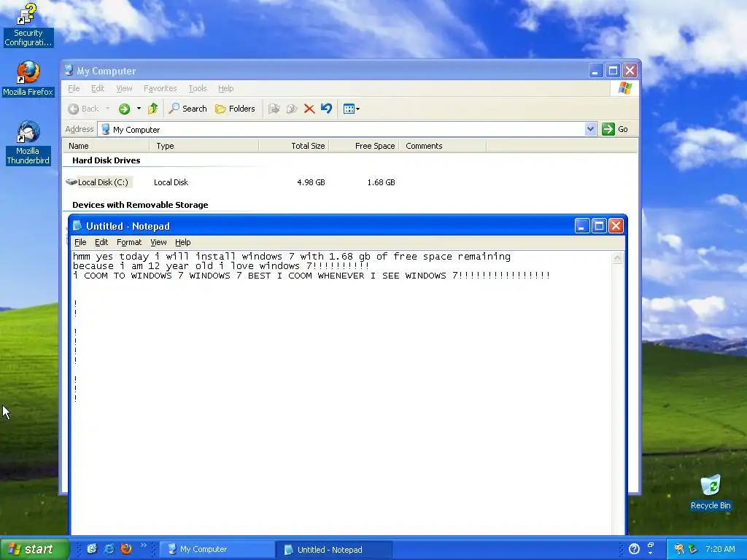
Task: Click the Undo toolbar icon
Action: (326, 109)
